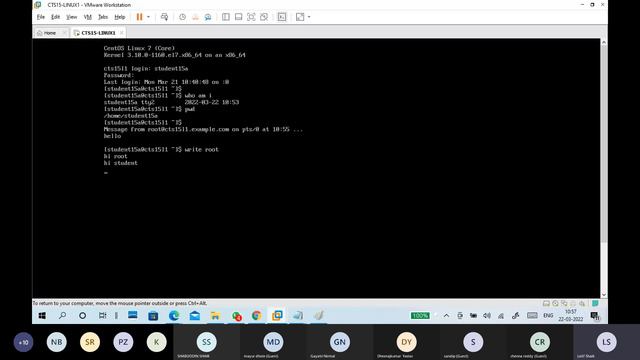Open the Tabs menu
Image resolution: width=640 pixels, height=360 pixels.
coord(103,17)
